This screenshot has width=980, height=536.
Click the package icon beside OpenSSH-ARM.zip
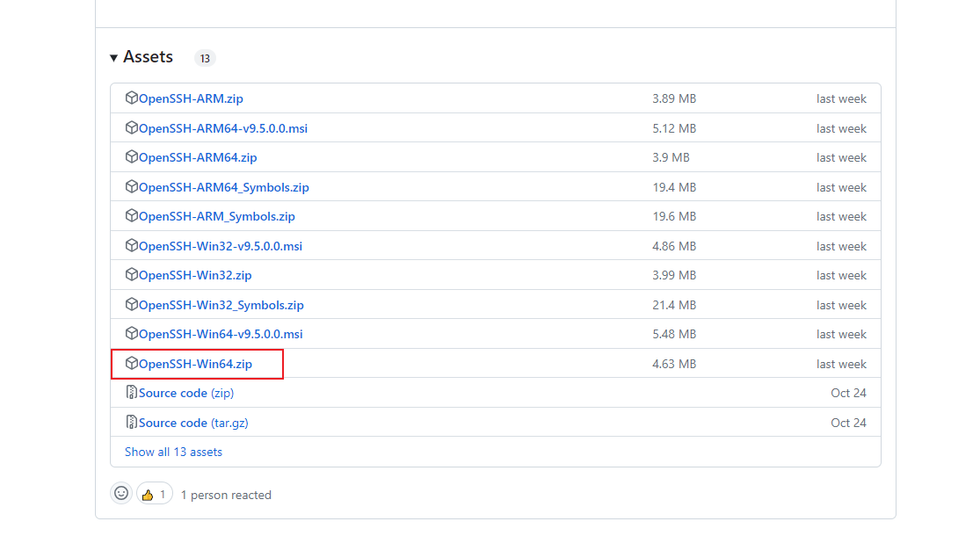point(131,98)
